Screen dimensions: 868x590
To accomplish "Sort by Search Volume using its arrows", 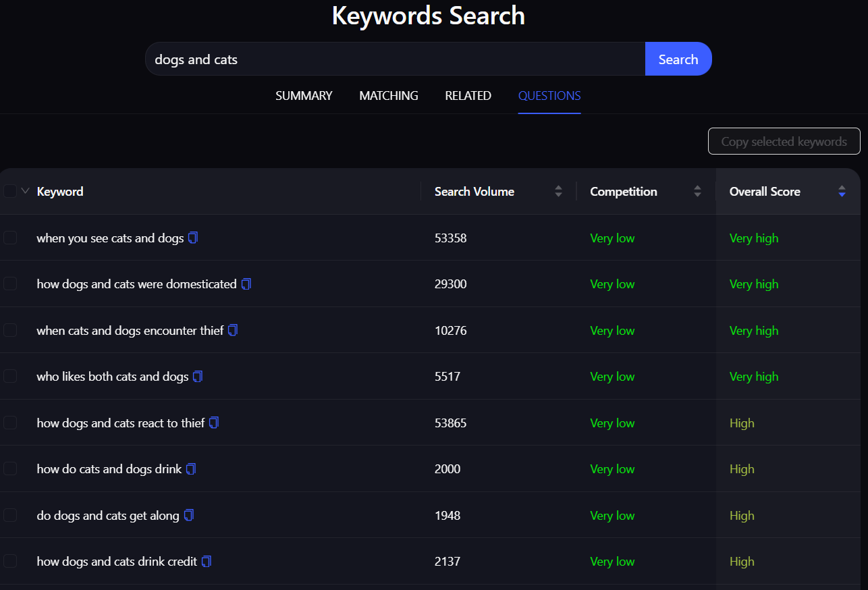I will point(558,192).
